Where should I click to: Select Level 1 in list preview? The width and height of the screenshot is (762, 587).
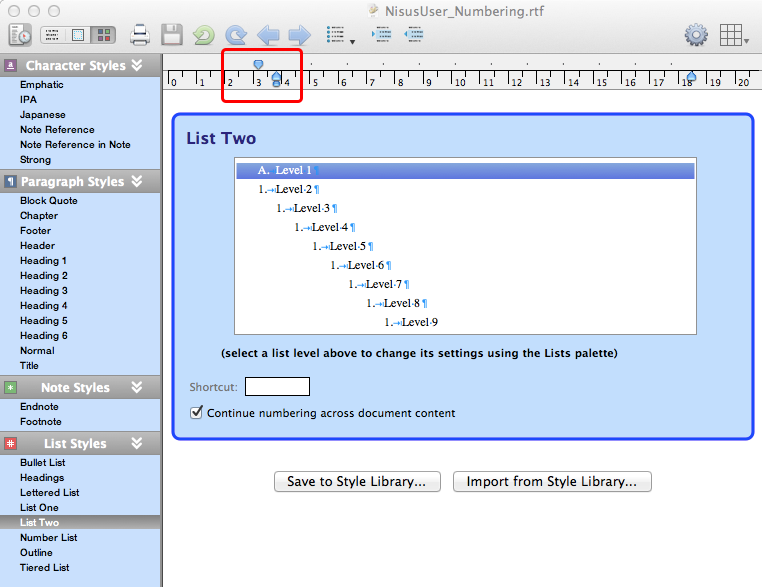465,171
